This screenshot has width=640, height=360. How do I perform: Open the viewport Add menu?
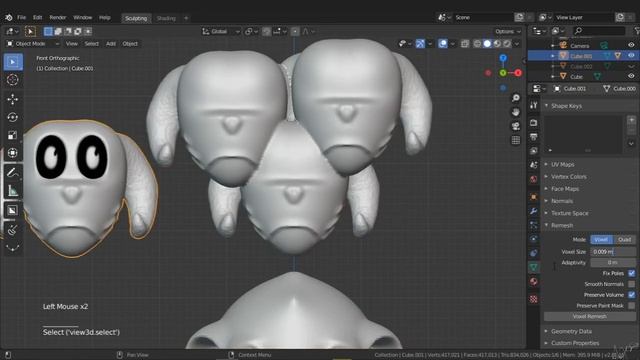pos(111,44)
